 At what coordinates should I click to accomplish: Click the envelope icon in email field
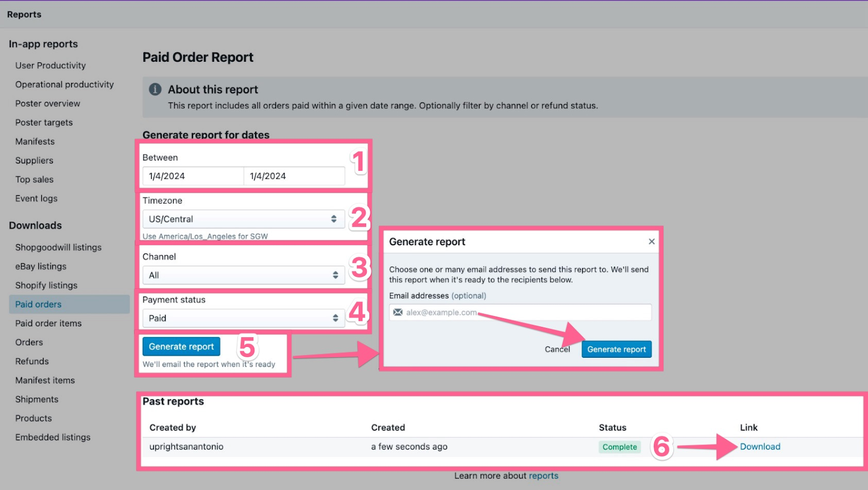(398, 312)
